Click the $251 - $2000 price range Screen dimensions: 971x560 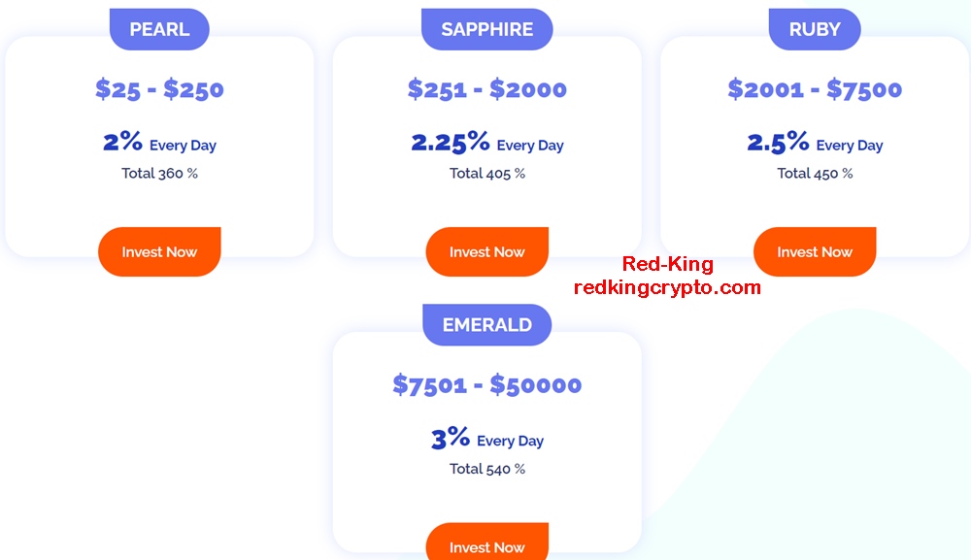tap(486, 89)
